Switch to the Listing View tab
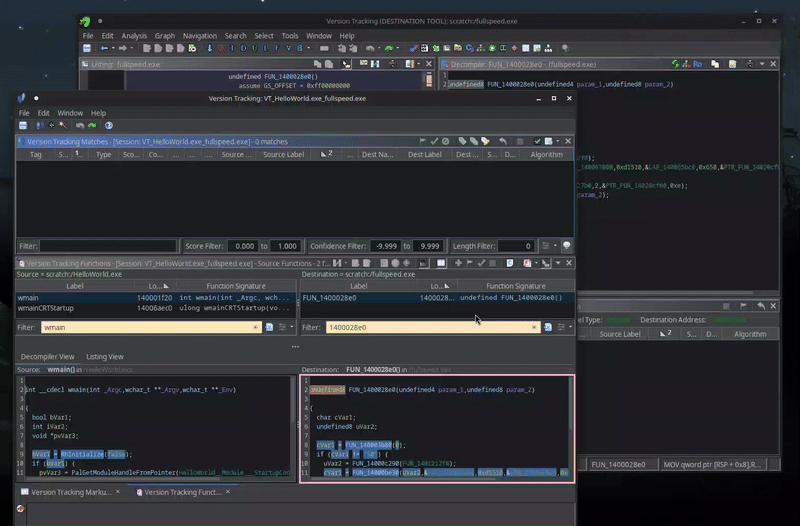 [x=105, y=357]
